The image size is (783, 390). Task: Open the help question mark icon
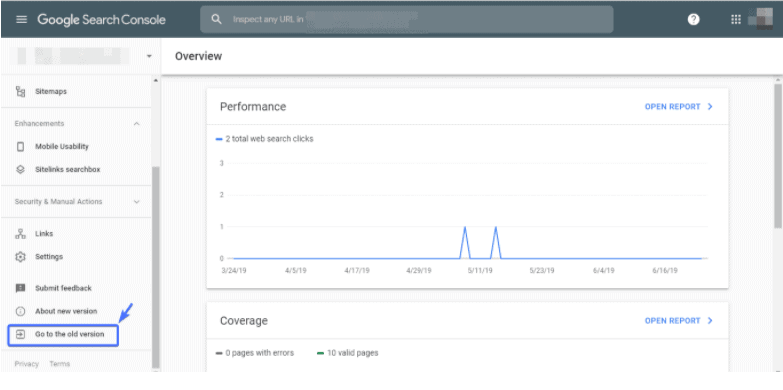click(693, 19)
